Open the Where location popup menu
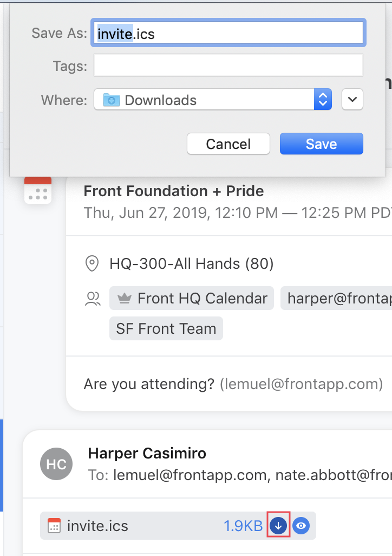 [213, 99]
